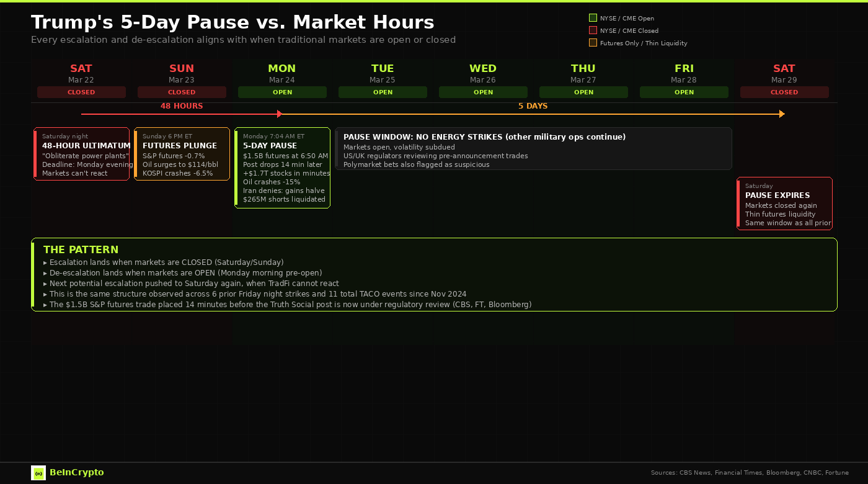Select the red NYSE / CME Closed legend square
Viewport: 868px width, 484px height.
click(593, 30)
